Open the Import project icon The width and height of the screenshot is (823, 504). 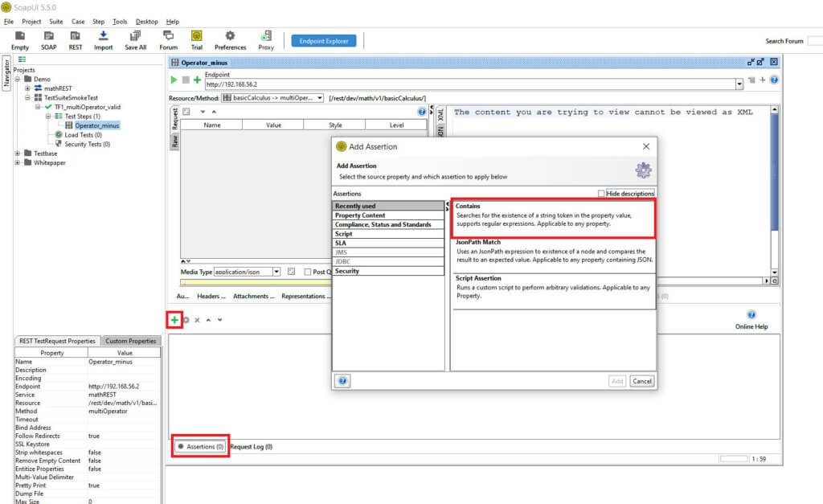pos(103,36)
